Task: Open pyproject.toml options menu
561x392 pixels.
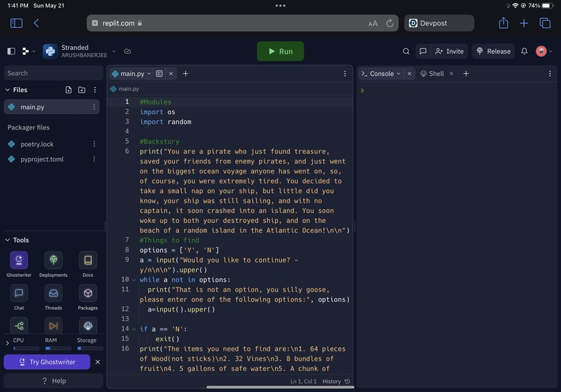Action: (x=94, y=159)
